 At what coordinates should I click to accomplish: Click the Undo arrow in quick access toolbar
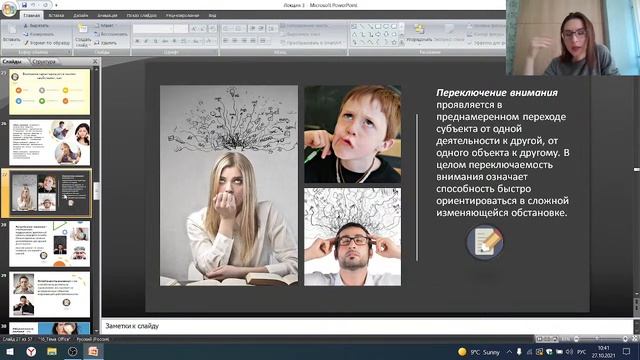[x=34, y=5]
